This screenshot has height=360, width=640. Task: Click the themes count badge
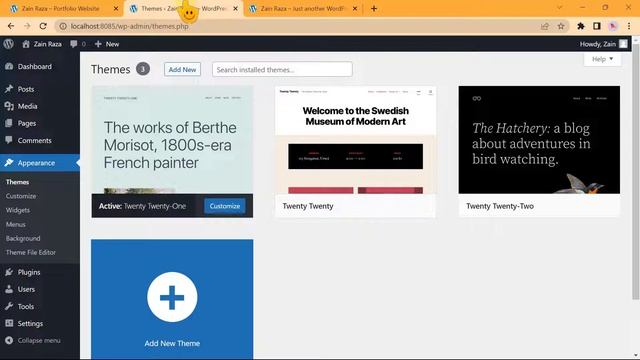[143, 69]
